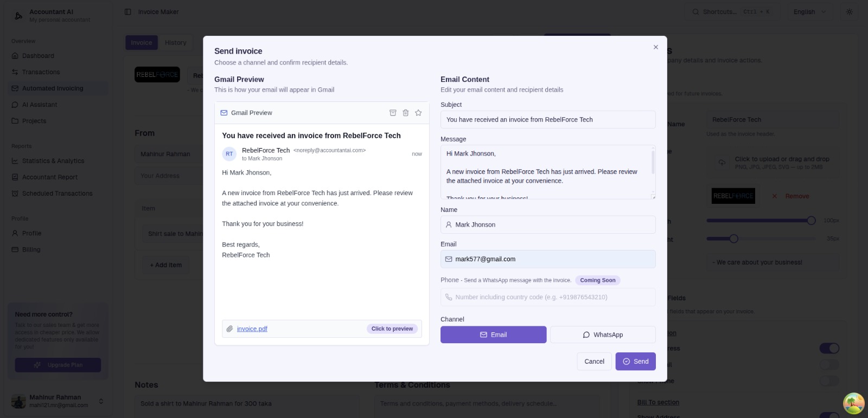The image size is (868, 418).
Task: Archive the email in Gmail Preview
Action: [393, 113]
